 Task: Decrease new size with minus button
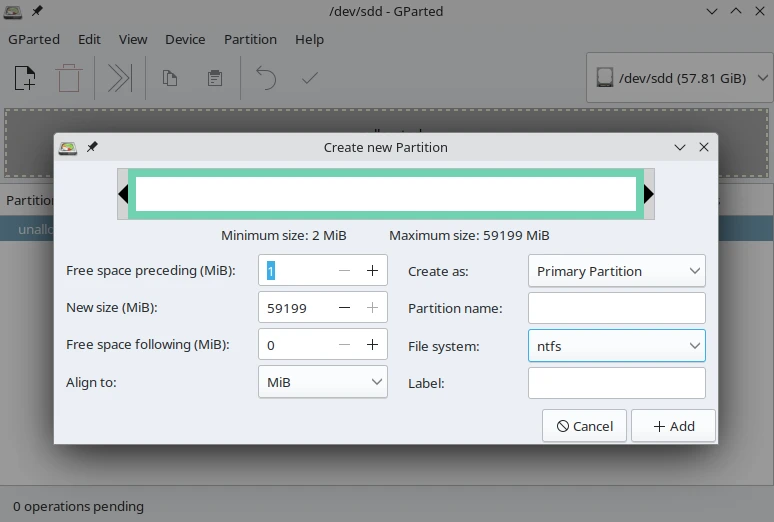click(x=344, y=308)
